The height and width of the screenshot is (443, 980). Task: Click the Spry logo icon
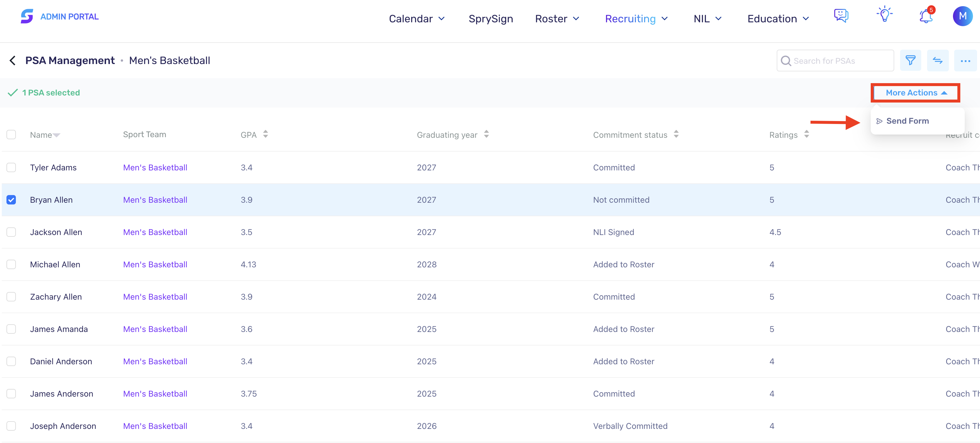click(x=27, y=16)
